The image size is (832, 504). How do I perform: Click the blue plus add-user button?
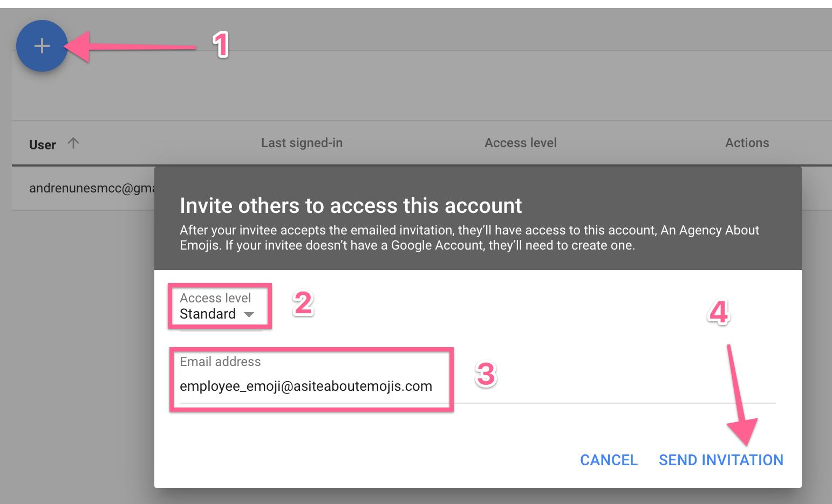(42, 46)
